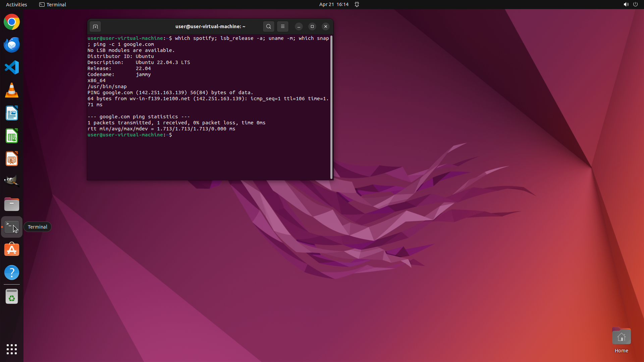Viewport: 644px width, 362px height.
Task: Click the terminal window scrollbar
Action: pyautogui.click(x=331, y=107)
